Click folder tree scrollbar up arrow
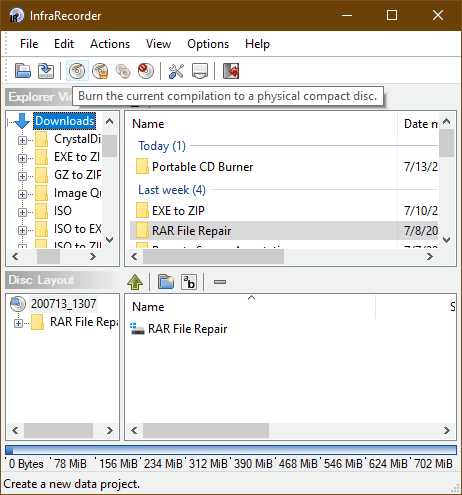Viewport: 462px width, 495px height. pos(109,121)
